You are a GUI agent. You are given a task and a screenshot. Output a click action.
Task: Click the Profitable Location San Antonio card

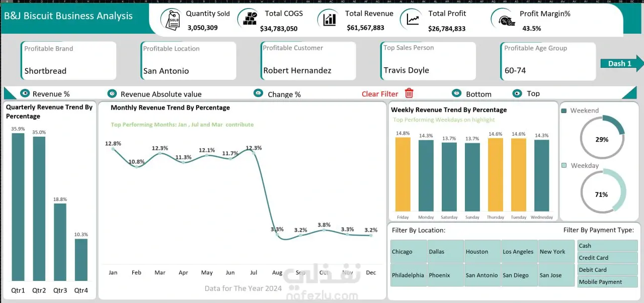[x=188, y=60]
